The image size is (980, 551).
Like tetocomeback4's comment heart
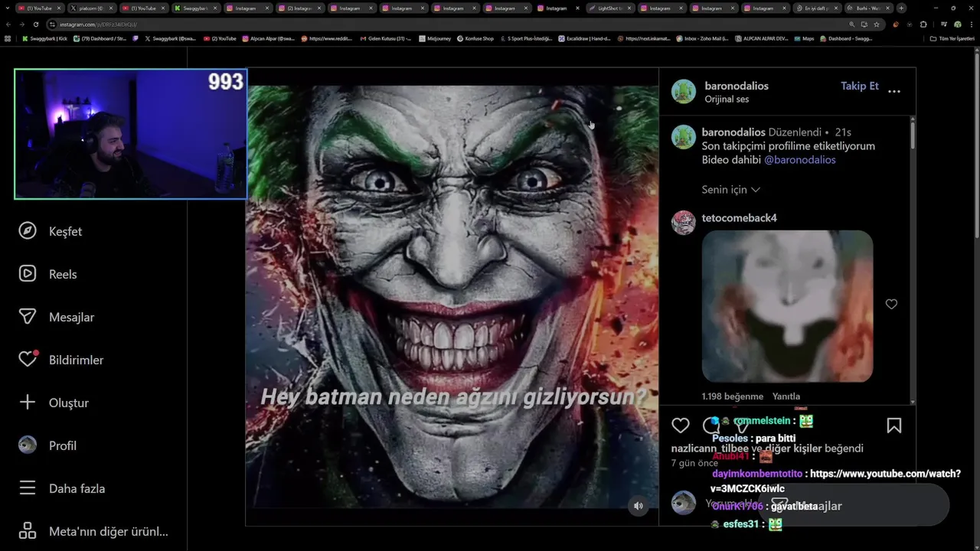click(x=891, y=305)
